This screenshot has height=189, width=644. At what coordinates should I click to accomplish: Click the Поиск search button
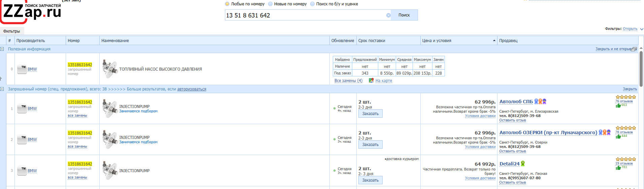pos(404,15)
